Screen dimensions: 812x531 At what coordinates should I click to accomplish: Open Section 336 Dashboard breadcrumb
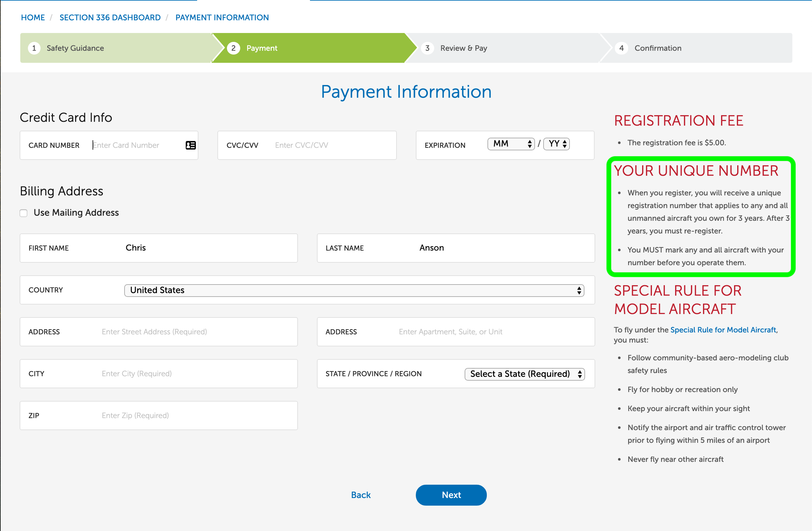coord(110,17)
